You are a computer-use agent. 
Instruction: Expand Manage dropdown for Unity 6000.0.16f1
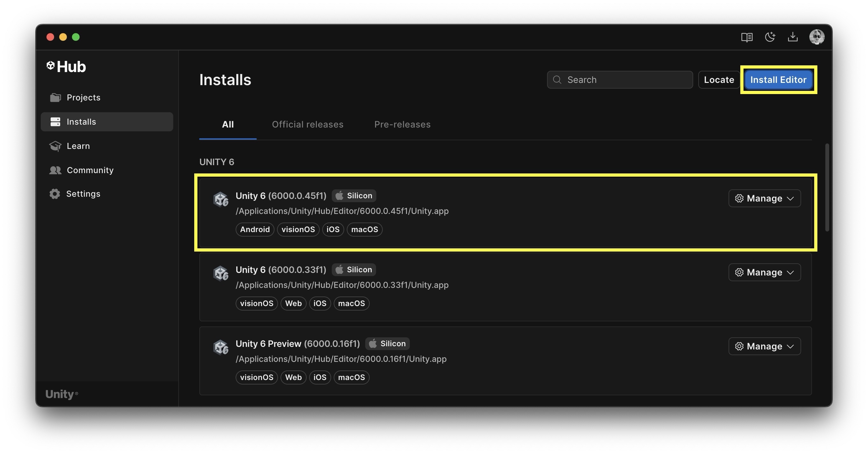pos(764,347)
